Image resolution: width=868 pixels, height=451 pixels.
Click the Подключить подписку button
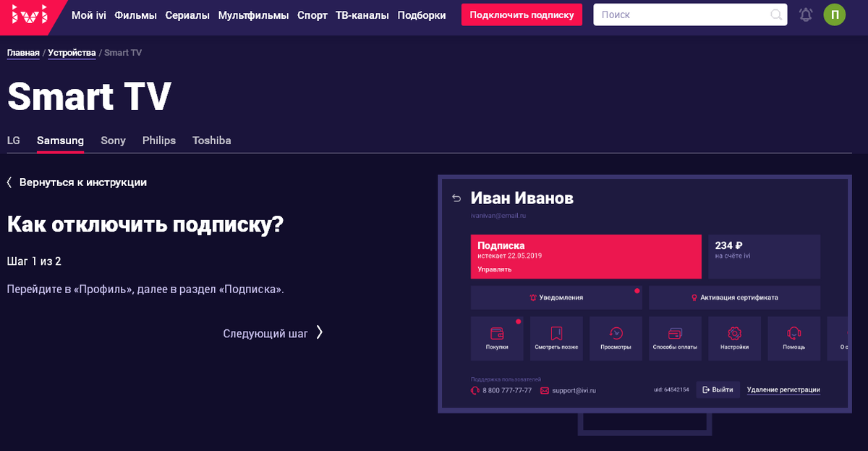(x=522, y=14)
